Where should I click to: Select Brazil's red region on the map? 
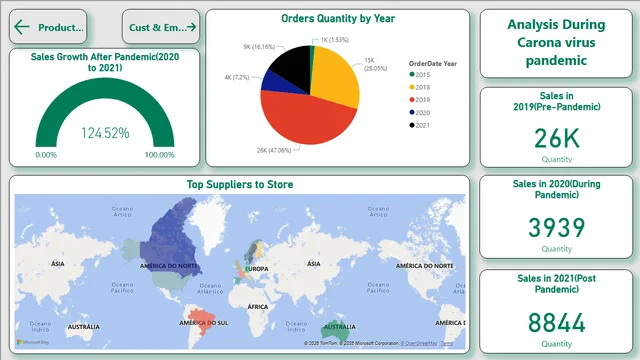tap(201, 320)
